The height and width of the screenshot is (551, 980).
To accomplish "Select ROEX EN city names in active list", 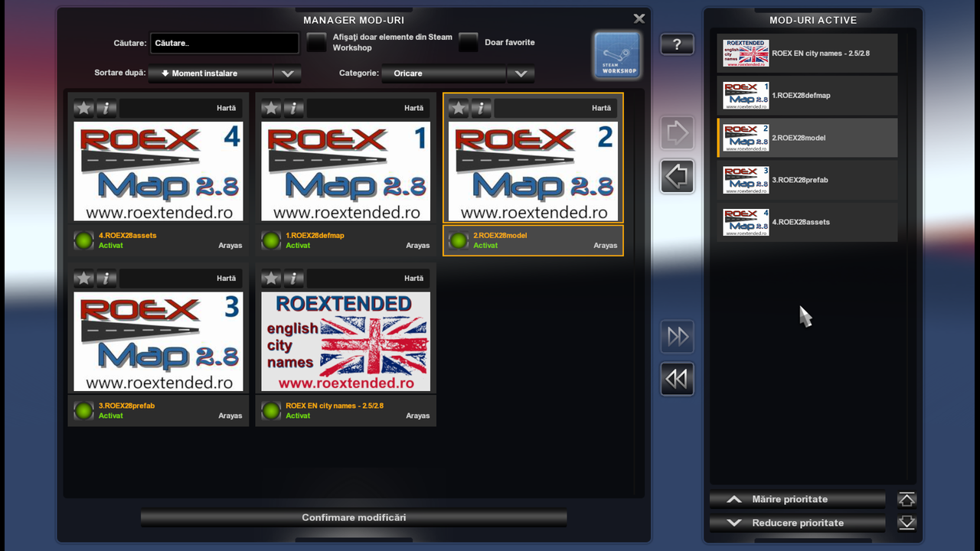I will coord(808,54).
